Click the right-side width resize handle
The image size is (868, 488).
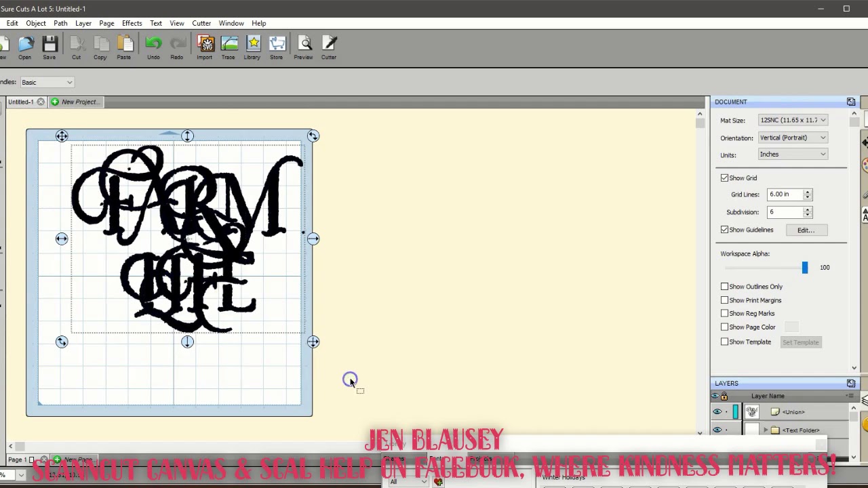coord(313,239)
